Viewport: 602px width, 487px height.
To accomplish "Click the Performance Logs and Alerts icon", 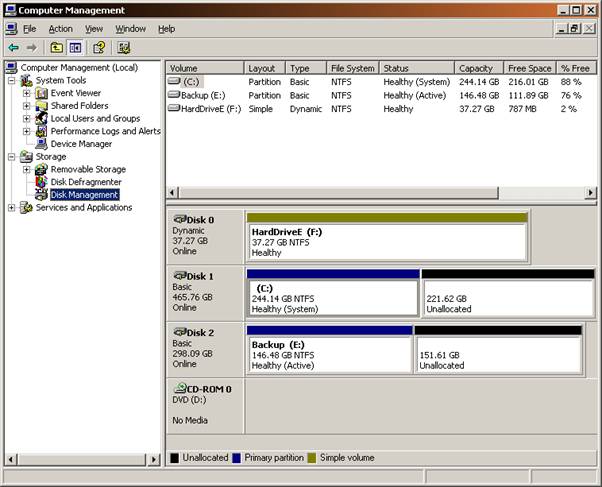I will (x=41, y=131).
